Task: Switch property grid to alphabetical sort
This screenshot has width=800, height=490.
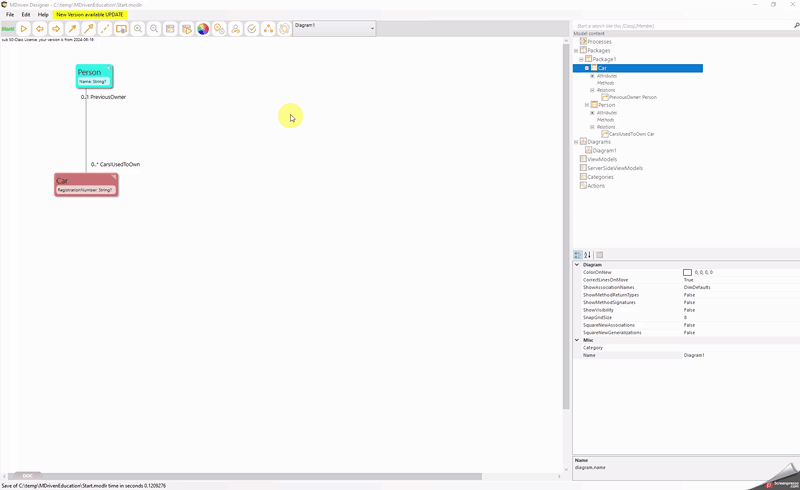Action: coord(588,255)
